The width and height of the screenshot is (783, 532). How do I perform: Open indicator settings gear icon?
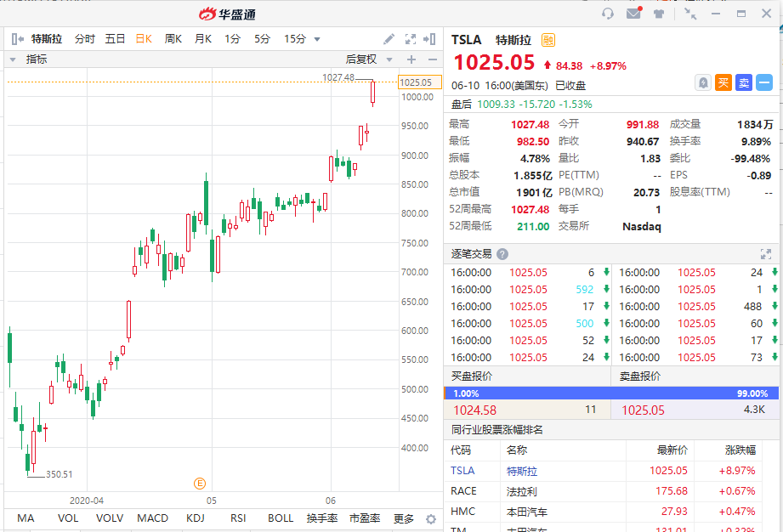click(x=431, y=519)
